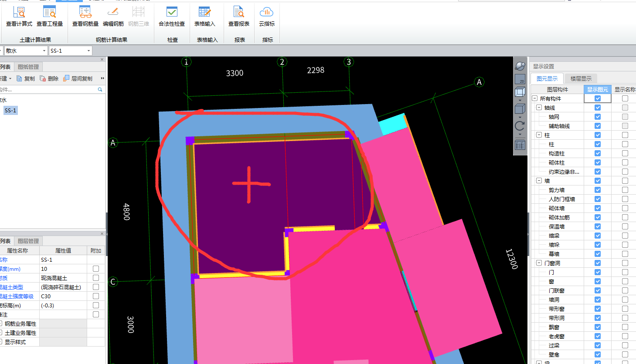Click the component search input field

click(x=48, y=89)
